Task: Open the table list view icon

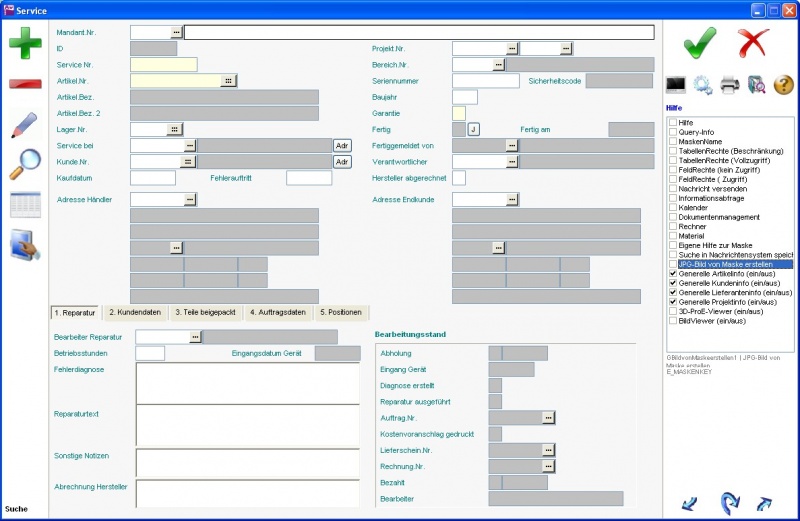Action: point(24,203)
